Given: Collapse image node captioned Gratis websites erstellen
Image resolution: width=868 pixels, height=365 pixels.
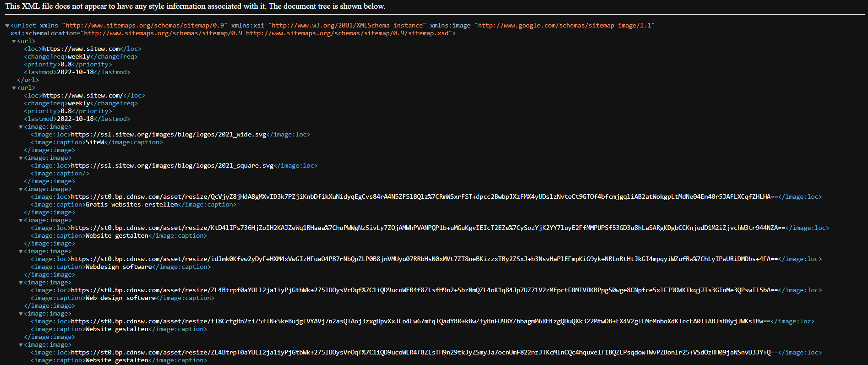Looking at the screenshot, I should (x=21, y=189).
